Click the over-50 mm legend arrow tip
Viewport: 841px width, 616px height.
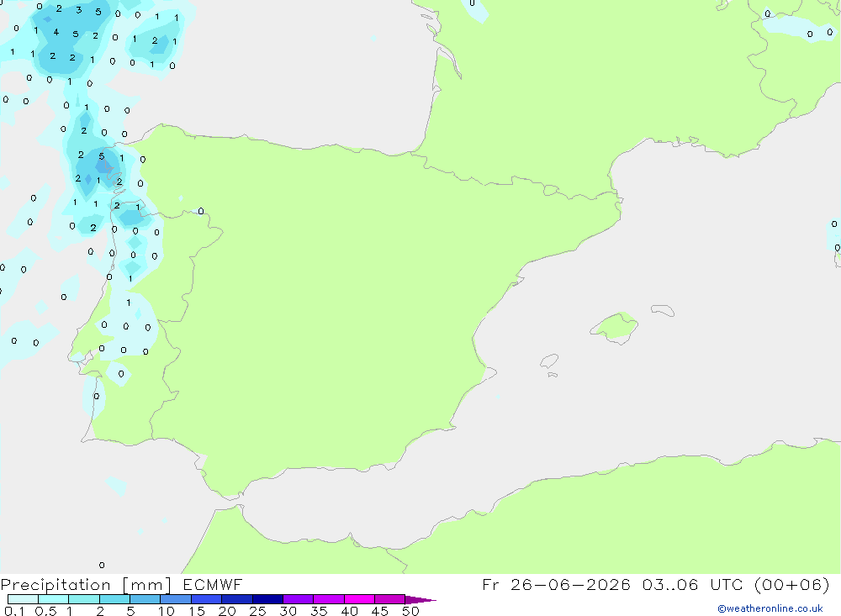pyautogui.click(x=420, y=600)
